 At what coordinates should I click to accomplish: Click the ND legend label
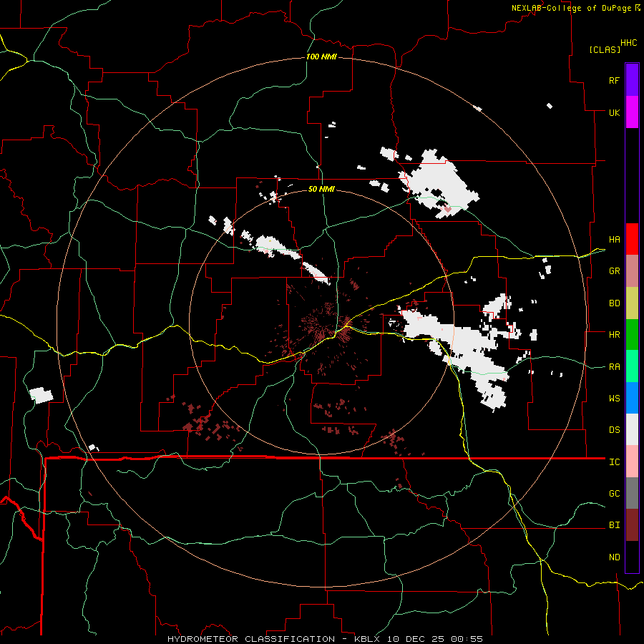[x=614, y=557]
